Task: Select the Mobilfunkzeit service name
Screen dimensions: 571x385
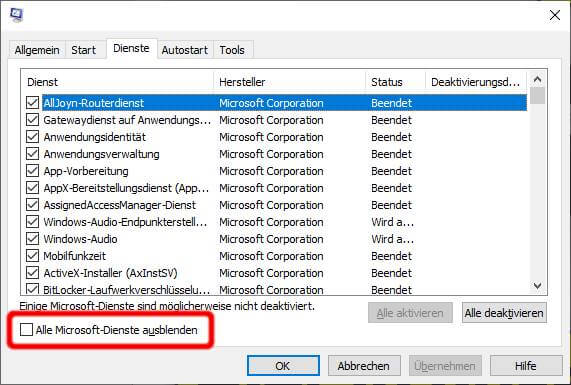Action: point(75,256)
